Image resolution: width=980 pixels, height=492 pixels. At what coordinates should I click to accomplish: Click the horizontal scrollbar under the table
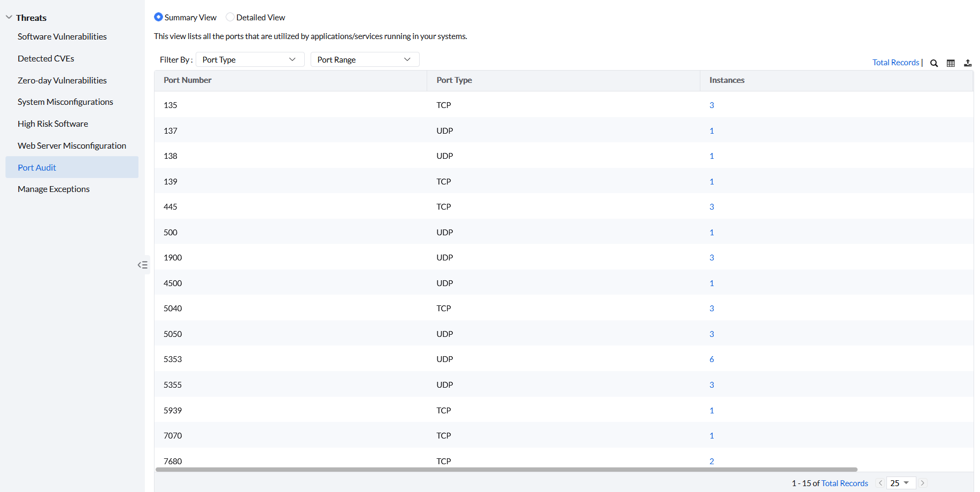[506, 470]
